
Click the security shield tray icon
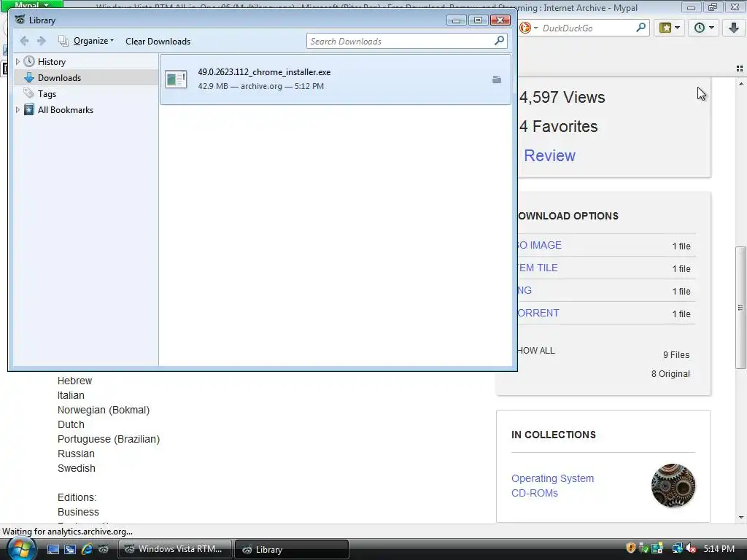631,548
